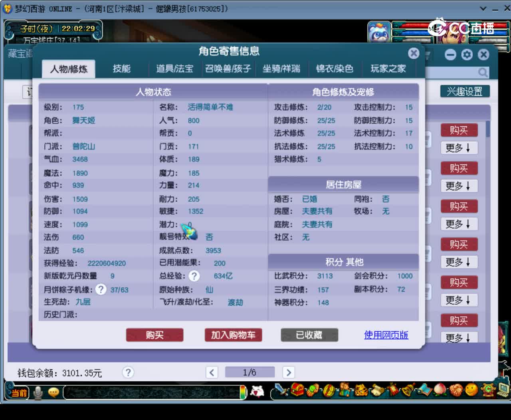Screen dimensions: 511x420
Task: Open window dropdown arrow in title bar
Action: (x=483, y=8)
